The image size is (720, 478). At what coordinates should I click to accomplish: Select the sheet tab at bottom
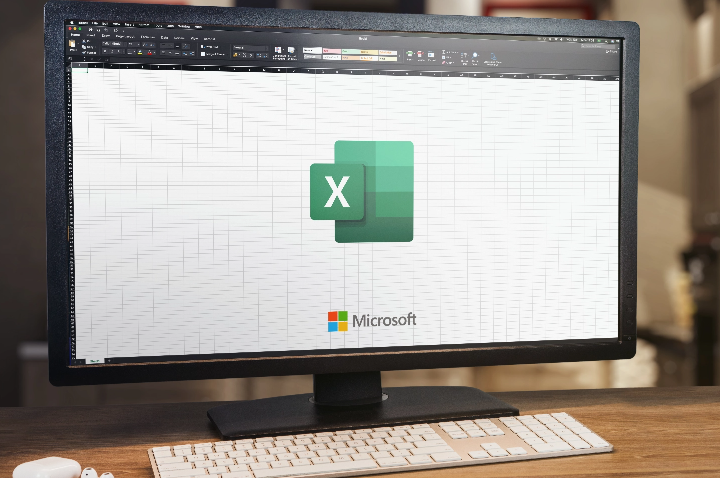[94, 361]
